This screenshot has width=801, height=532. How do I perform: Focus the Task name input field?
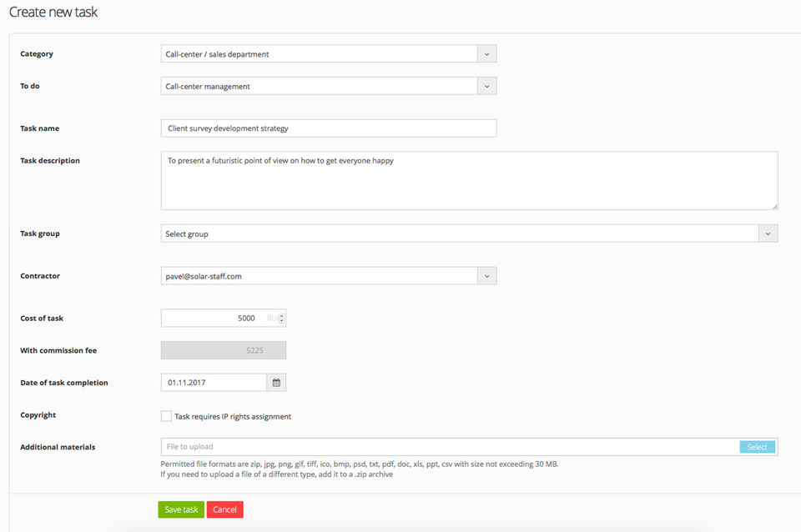329,128
